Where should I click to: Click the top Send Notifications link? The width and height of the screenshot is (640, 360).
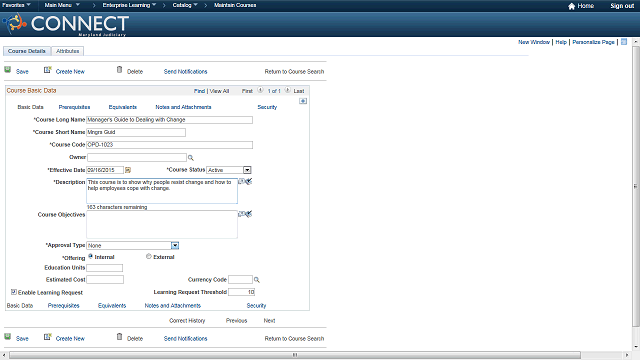click(185, 71)
